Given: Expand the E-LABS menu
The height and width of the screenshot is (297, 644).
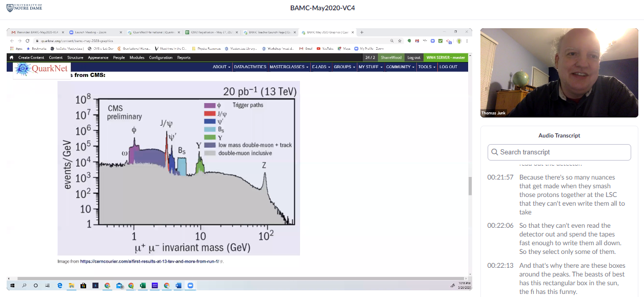Looking at the screenshot, I should pyautogui.click(x=321, y=67).
